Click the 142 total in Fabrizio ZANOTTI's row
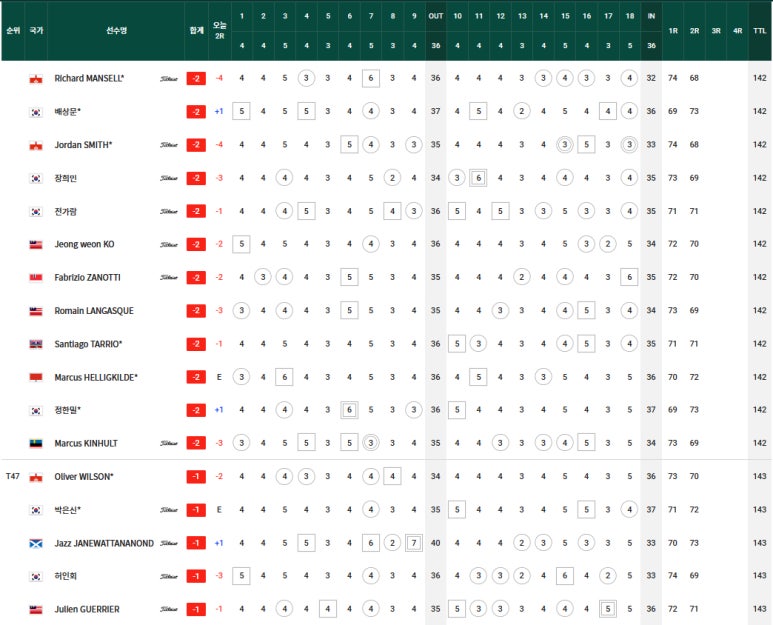The height and width of the screenshot is (625, 773). click(760, 277)
